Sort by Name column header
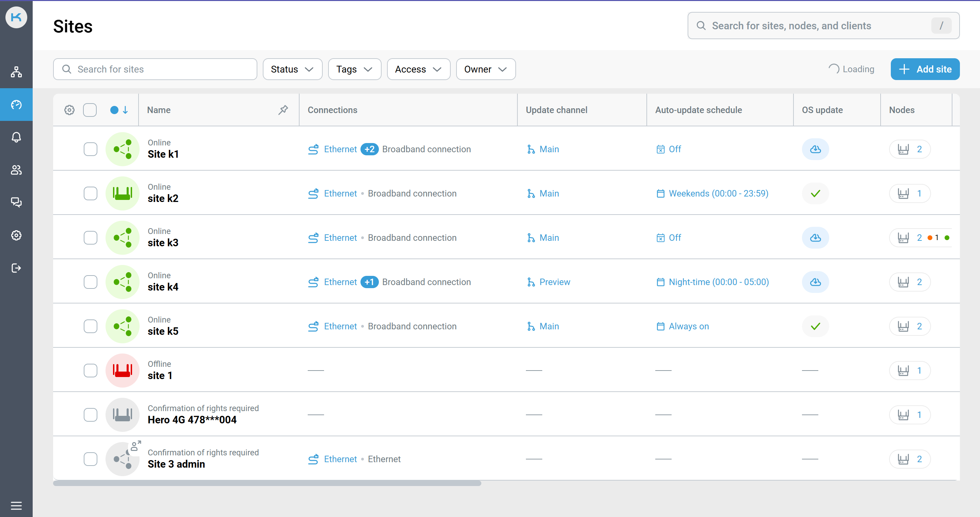980x517 pixels. pyautogui.click(x=159, y=110)
